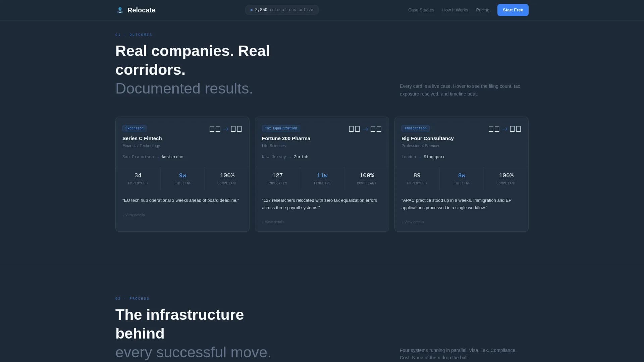
Task: Click the New Jersey origin text
Action: click(274, 157)
